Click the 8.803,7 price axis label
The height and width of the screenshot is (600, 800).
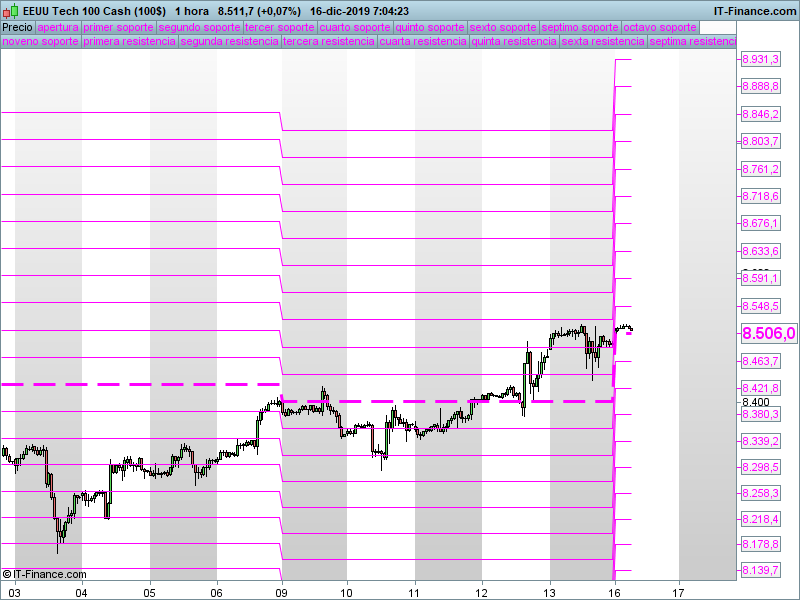click(x=760, y=141)
